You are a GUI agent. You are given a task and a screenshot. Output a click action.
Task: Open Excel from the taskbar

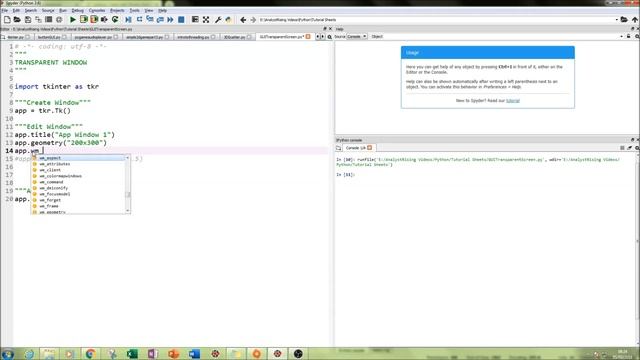pyautogui.click(x=132, y=353)
